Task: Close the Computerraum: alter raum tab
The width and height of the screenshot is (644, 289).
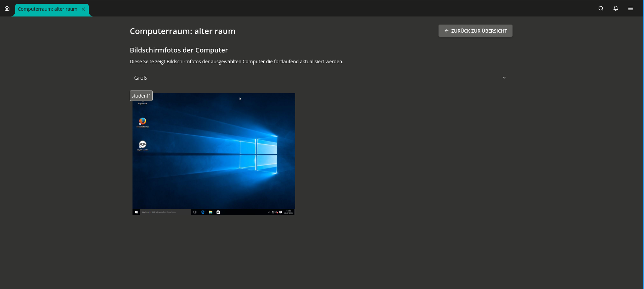Action: tap(83, 9)
